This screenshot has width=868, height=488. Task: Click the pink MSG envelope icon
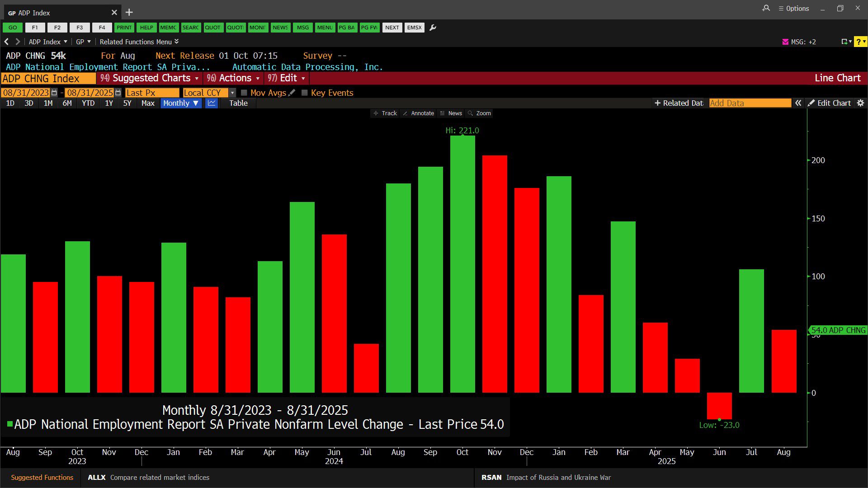785,42
